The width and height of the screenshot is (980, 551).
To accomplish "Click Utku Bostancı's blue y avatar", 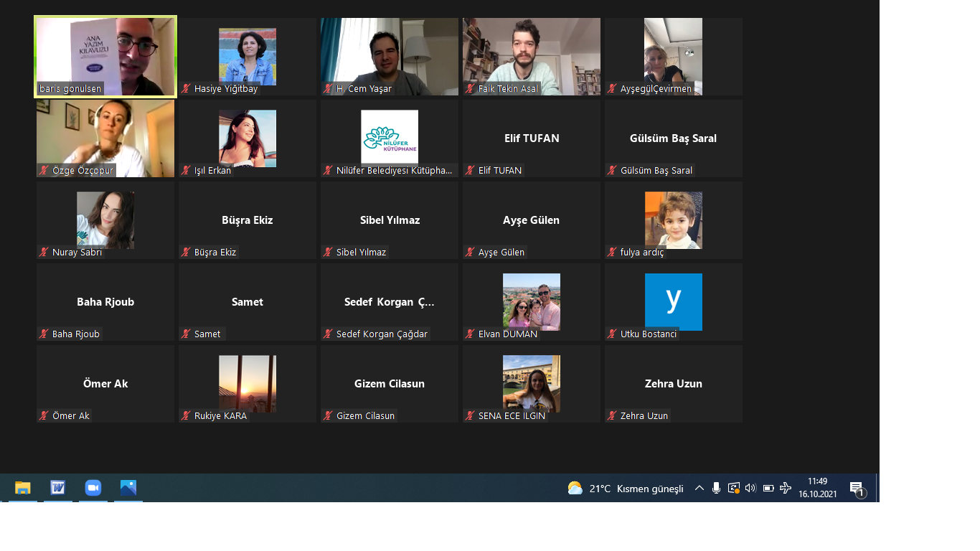I will [x=674, y=302].
